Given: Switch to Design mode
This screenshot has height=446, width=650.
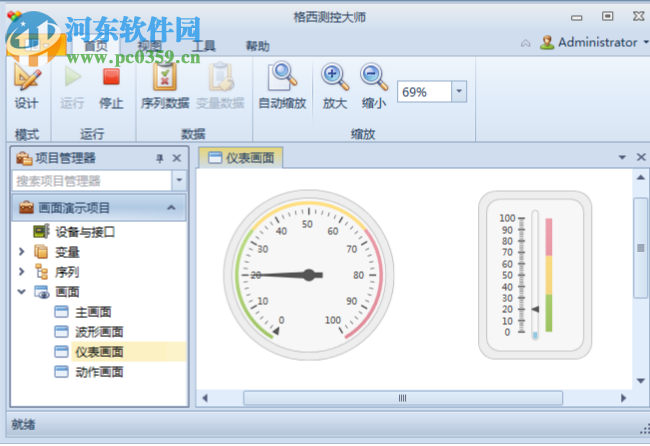Looking at the screenshot, I should tap(27, 87).
